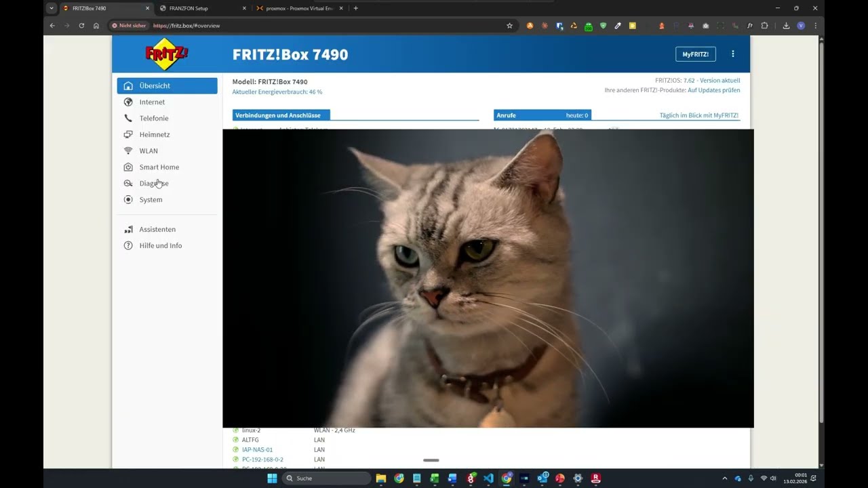Screen dimensions: 868x488
Task: Click the Internet globe icon
Action: (128, 102)
